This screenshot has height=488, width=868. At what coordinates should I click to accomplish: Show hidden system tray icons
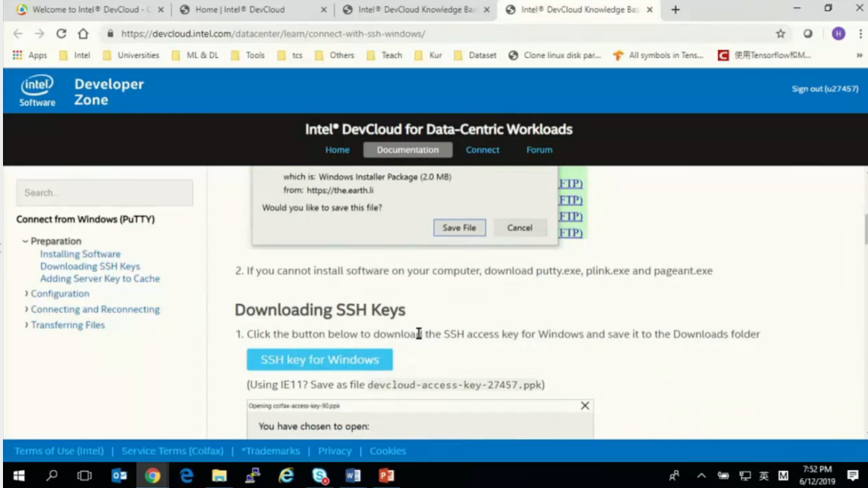(x=701, y=476)
